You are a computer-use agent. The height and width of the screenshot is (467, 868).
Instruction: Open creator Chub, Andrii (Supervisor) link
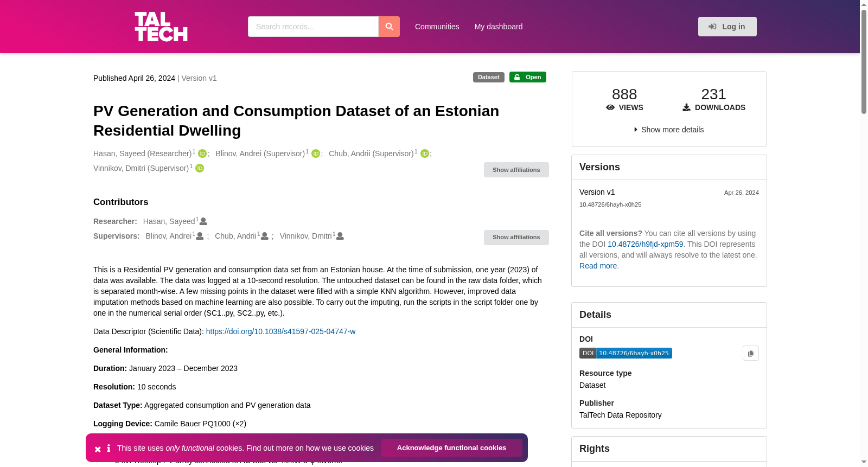point(371,153)
